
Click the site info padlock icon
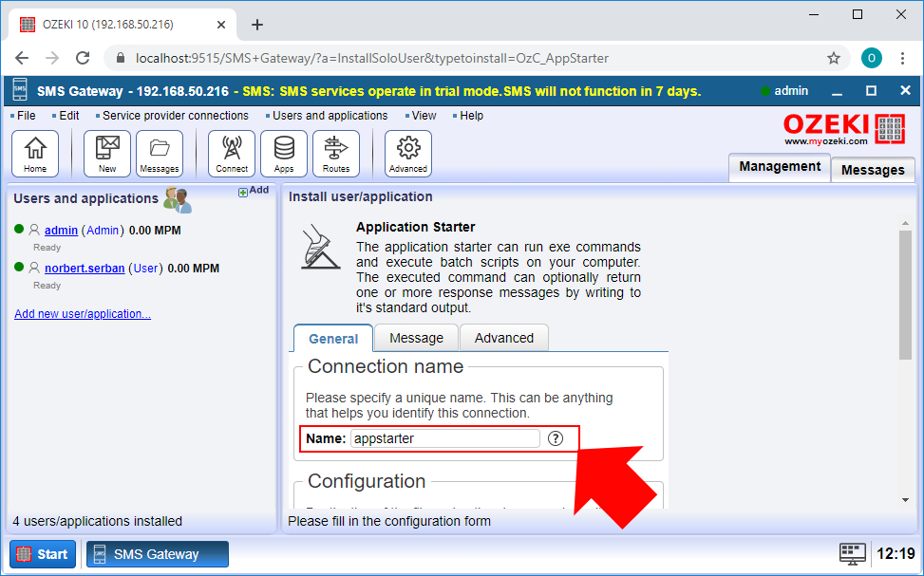pos(121,58)
